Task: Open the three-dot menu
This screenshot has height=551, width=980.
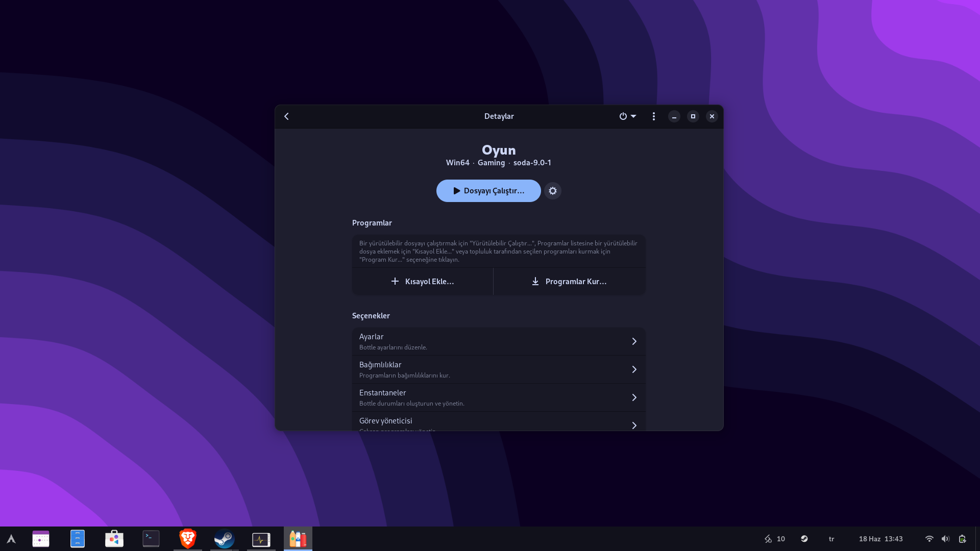Action: coord(653,116)
